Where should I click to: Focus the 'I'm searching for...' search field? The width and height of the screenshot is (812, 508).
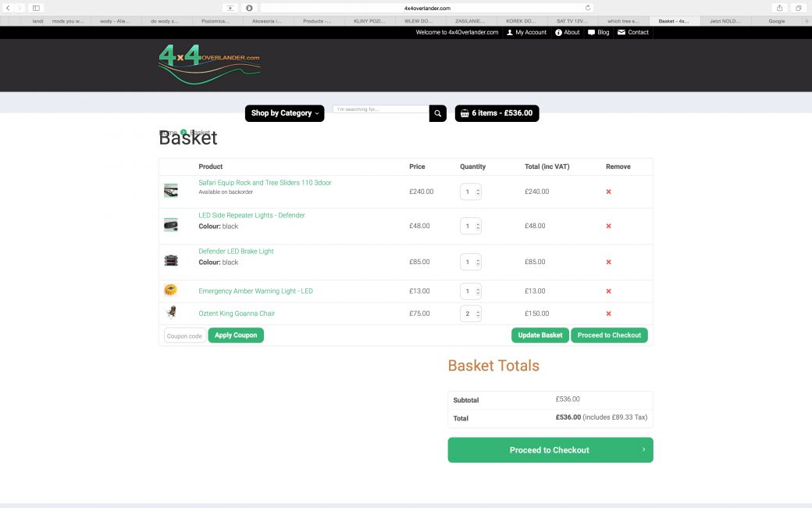pos(381,109)
